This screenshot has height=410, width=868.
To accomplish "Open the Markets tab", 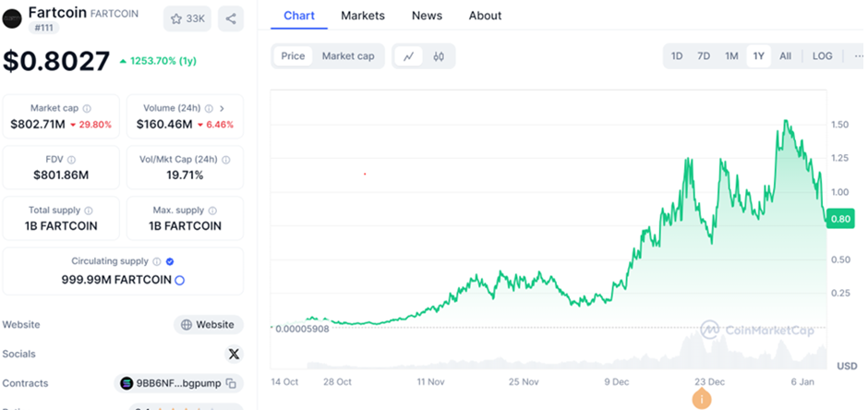I will 363,16.
